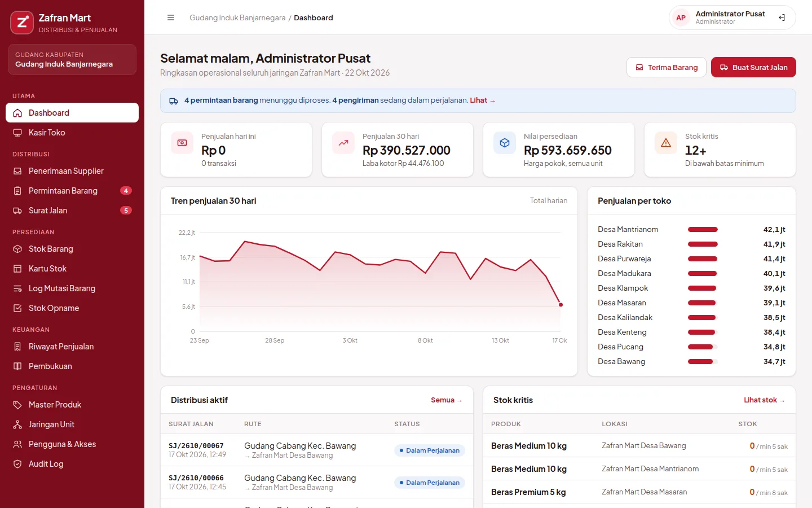Click the Nilai persediaan box icon
Viewport: 812px width, 508px height.
point(505,143)
